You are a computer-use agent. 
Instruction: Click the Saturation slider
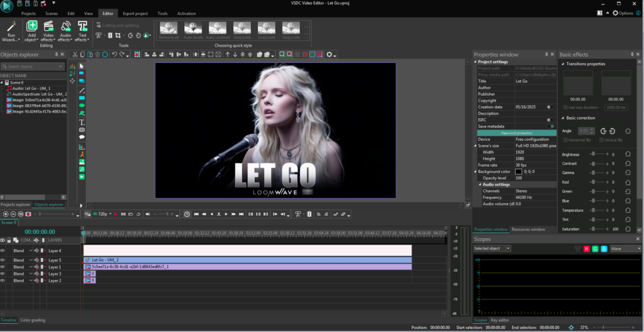click(599, 229)
